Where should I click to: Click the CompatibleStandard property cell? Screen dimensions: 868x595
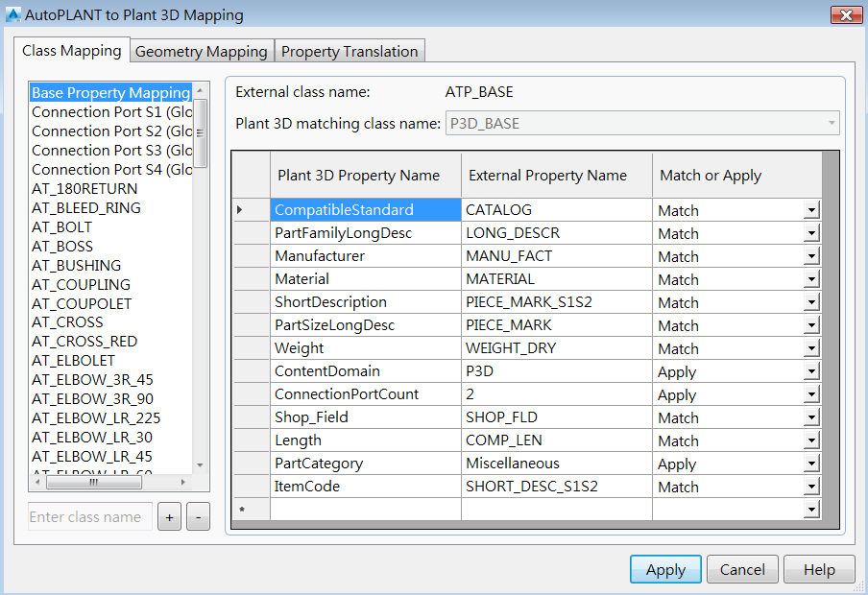[x=366, y=210]
